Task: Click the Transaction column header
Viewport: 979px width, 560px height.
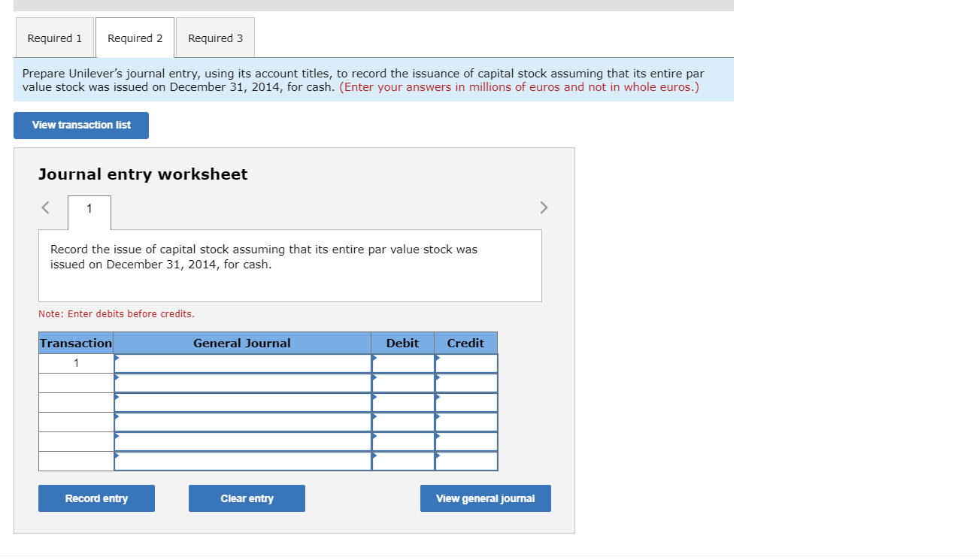Action: pyautogui.click(x=76, y=344)
